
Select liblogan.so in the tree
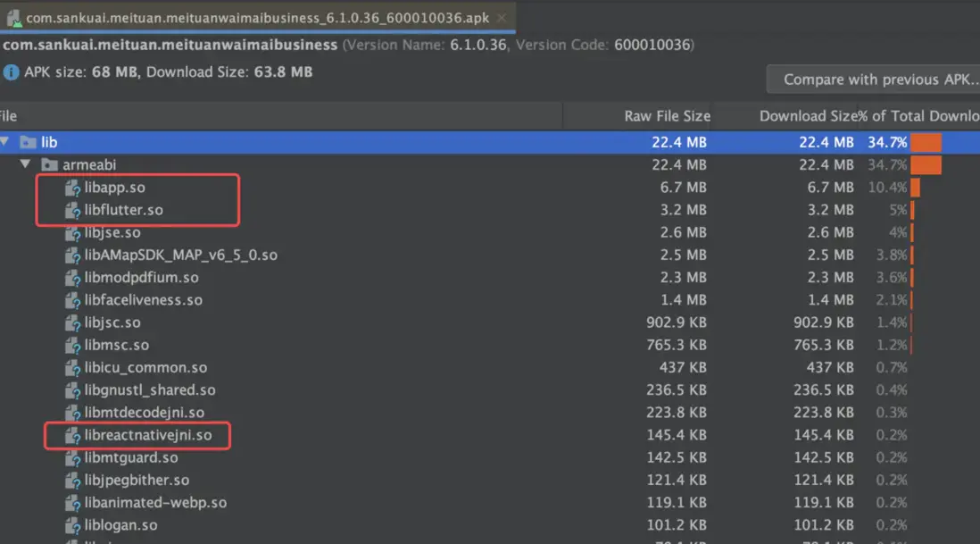tap(120, 525)
